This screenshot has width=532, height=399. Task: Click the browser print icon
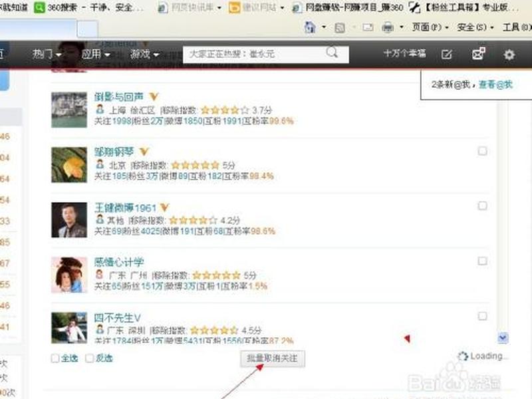388,27
